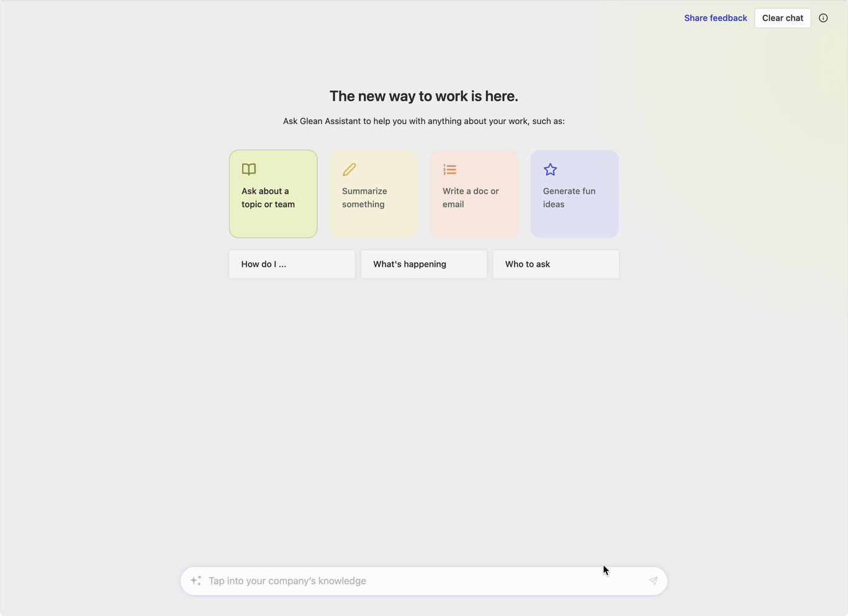The image size is (848, 616).
Task: Open the info tooltip in the top right corner
Action: tap(823, 18)
